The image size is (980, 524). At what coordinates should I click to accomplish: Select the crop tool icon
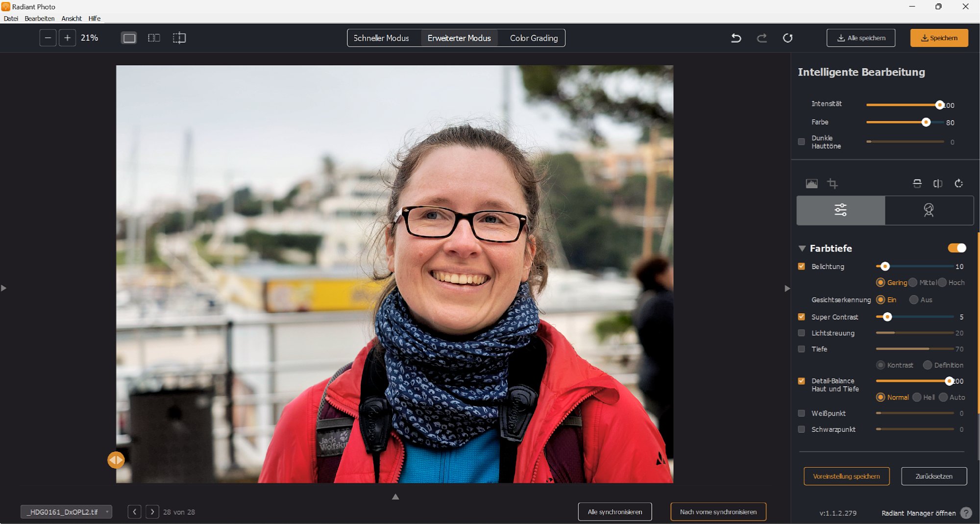point(832,183)
